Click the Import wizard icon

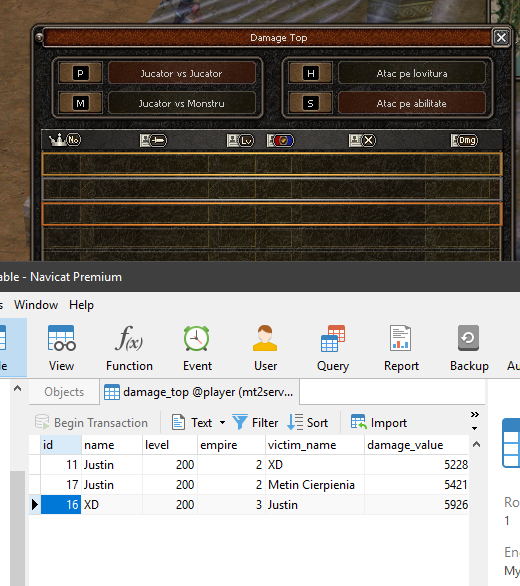[x=359, y=423]
